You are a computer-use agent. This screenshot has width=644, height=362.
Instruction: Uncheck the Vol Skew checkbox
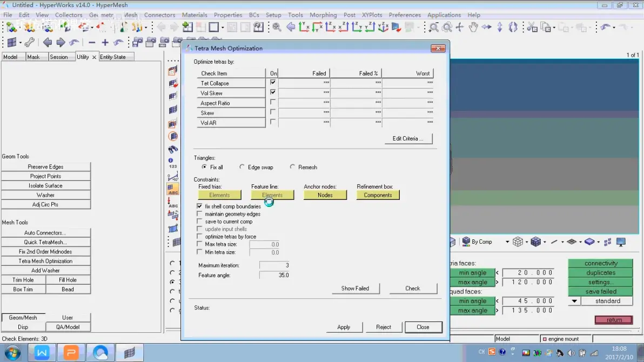[273, 92]
